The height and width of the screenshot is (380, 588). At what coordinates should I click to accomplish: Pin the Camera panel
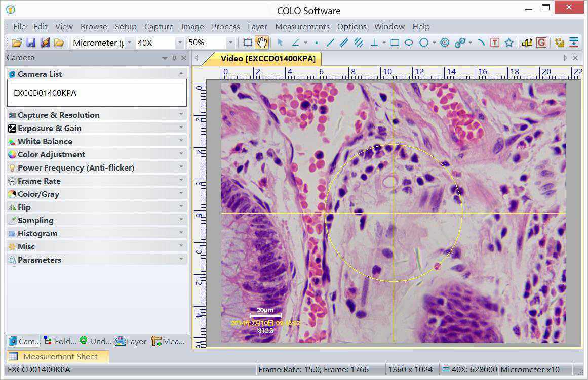tap(173, 58)
